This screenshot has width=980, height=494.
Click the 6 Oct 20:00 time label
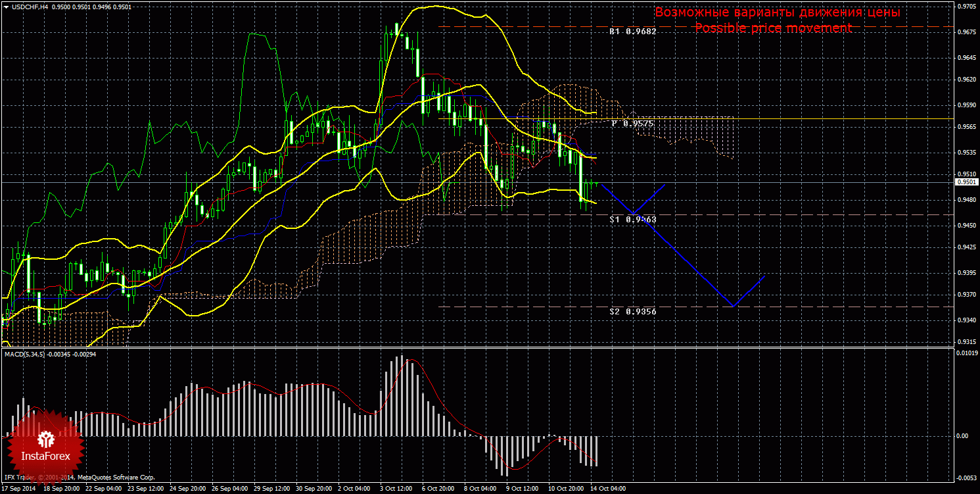pos(440,489)
